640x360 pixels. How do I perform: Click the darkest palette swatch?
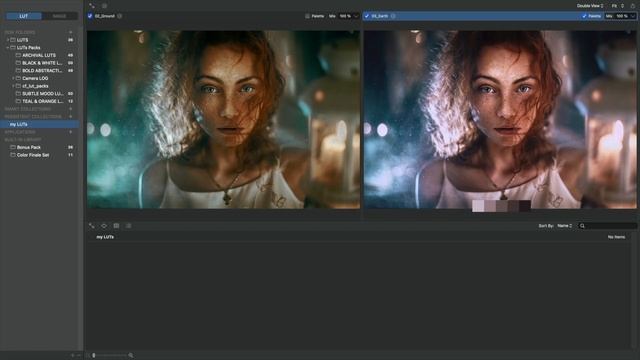[524, 206]
